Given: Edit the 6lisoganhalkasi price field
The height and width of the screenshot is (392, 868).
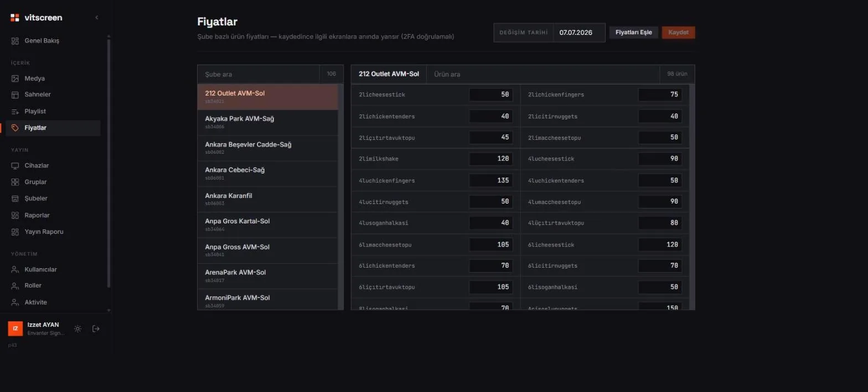Looking at the screenshot, I should pos(660,287).
